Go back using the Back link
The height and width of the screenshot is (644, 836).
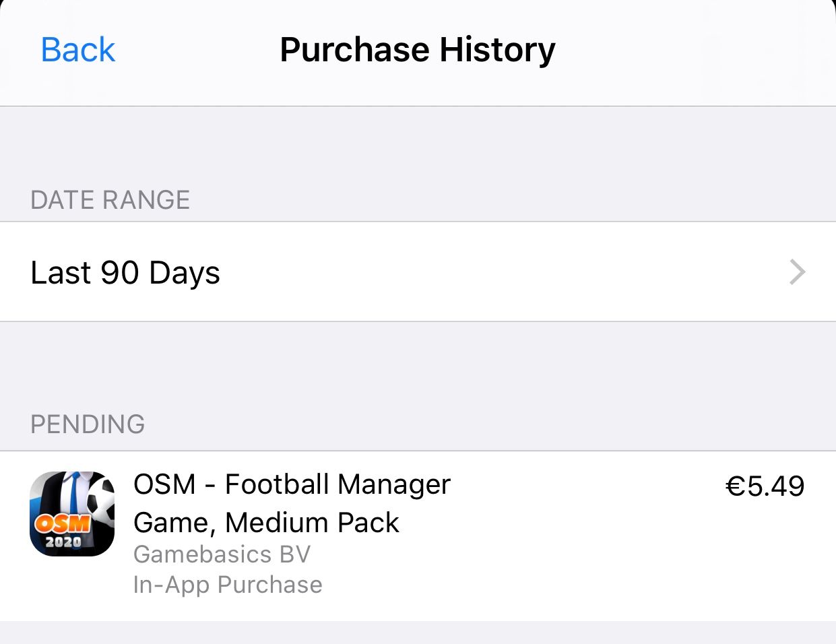pyautogui.click(x=78, y=50)
